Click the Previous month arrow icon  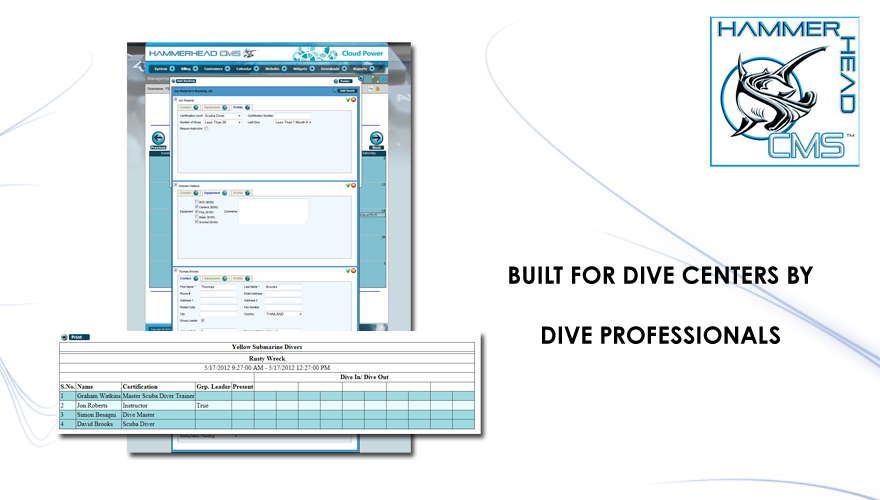coord(158,139)
